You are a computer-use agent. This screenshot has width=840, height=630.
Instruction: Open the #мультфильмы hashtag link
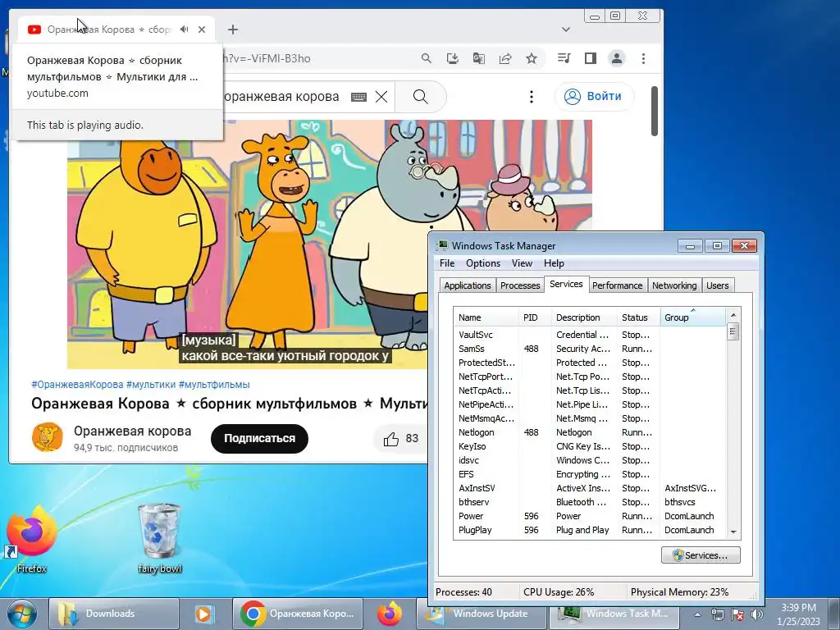[x=214, y=384]
